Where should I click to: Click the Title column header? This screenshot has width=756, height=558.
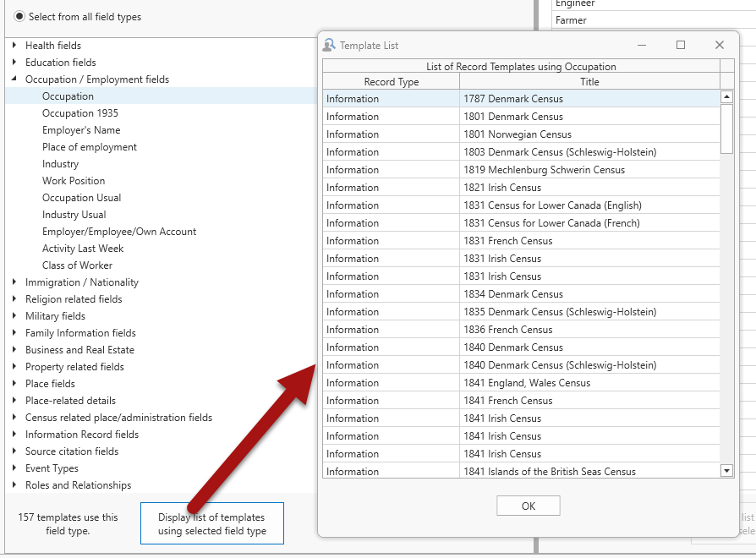click(x=589, y=81)
